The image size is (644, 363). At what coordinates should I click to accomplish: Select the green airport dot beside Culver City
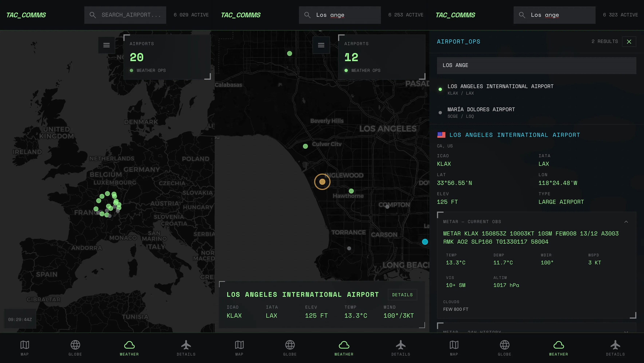(x=305, y=146)
